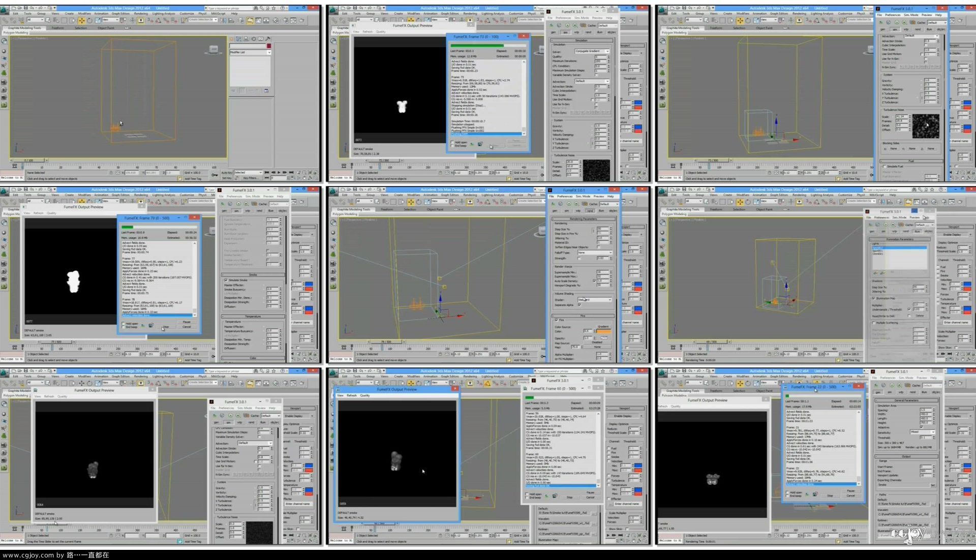
Task: Open the Modify command panel tab in top-left frame
Action: [239, 39]
